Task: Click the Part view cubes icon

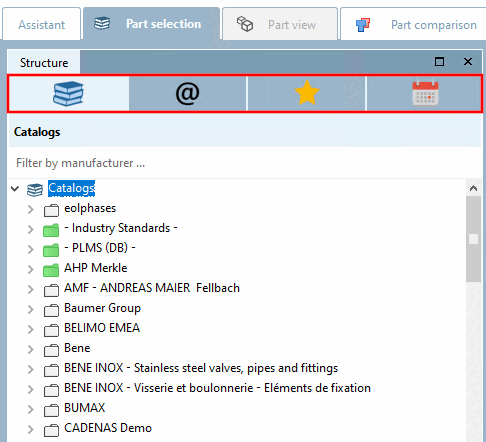Action: [x=245, y=24]
